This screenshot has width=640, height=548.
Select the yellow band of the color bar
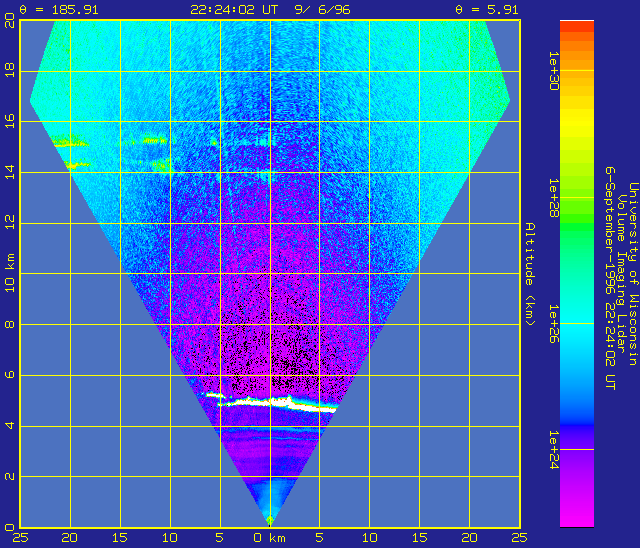pyautogui.click(x=577, y=120)
